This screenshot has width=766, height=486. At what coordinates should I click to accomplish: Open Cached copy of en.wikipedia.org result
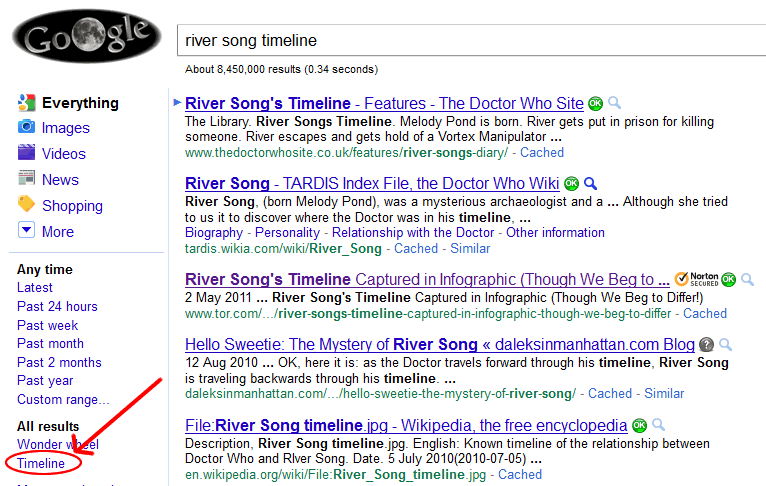coord(520,475)
